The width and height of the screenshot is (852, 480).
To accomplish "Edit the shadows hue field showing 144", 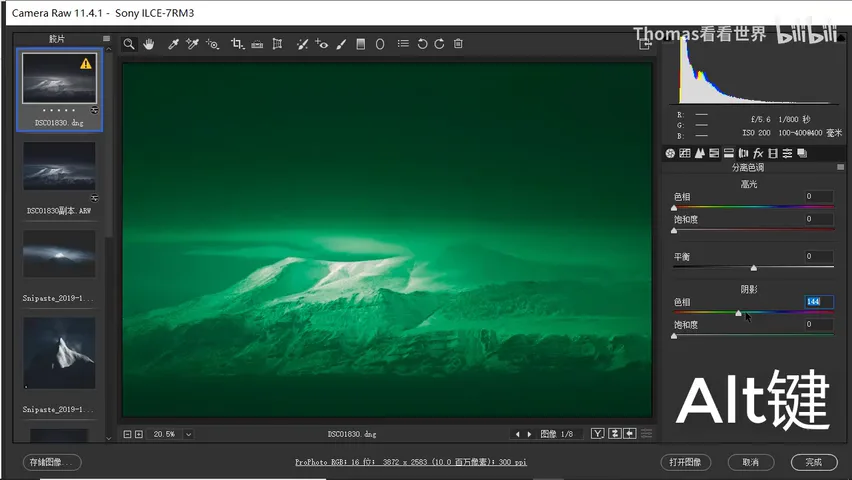I will click(818, 302).
